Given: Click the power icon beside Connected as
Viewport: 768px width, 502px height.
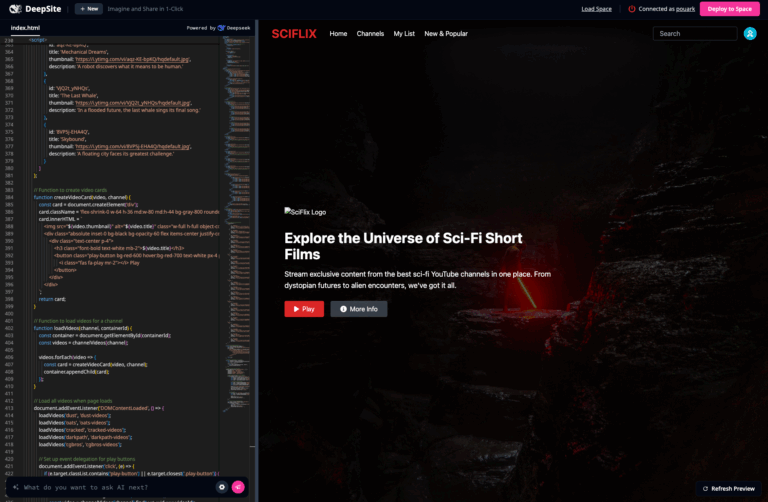Looking at the screenshot, I should [x=632, y=9].
